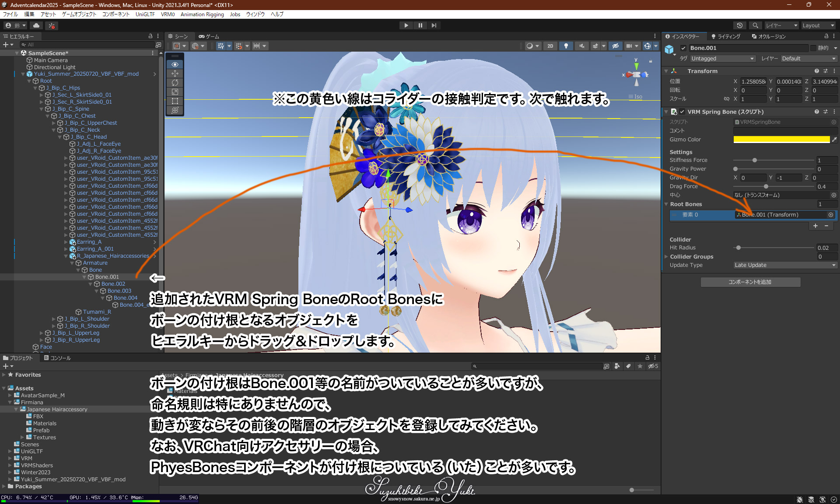Open the UniGLTF menu
Viewport: 840px width, 504px height.
point(145,14)
